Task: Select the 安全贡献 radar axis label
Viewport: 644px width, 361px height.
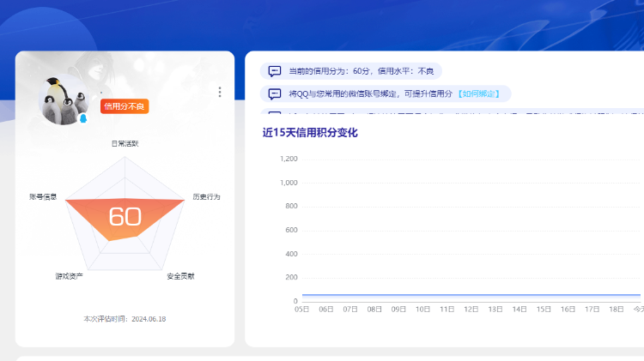Action: tap(180, 276)
